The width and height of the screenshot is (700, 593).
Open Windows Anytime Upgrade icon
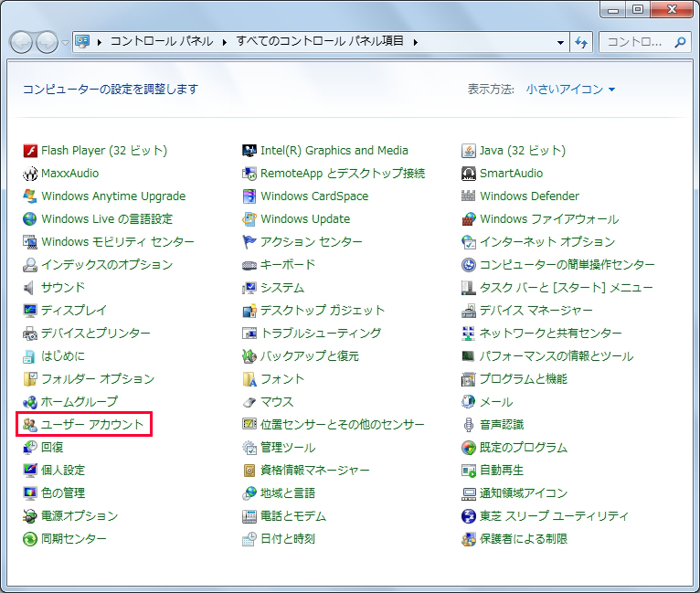(30, 196)
